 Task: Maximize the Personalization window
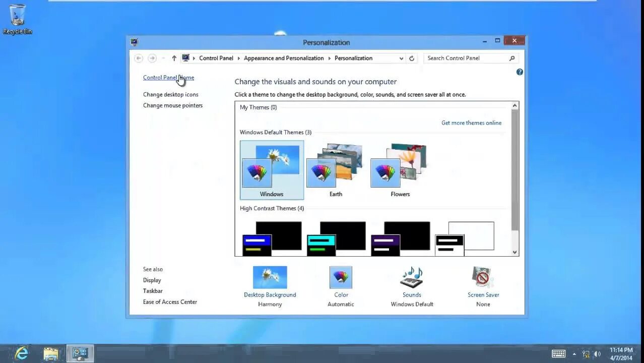497,41
